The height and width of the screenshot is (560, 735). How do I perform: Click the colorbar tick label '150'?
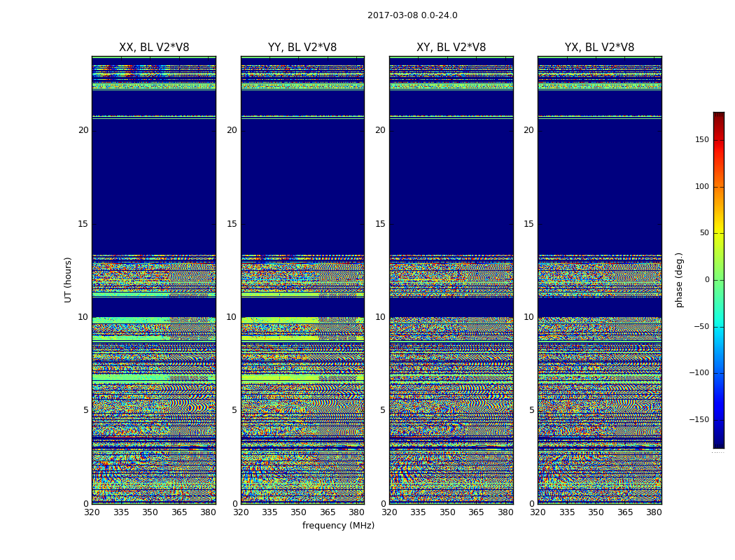[702, 139]
